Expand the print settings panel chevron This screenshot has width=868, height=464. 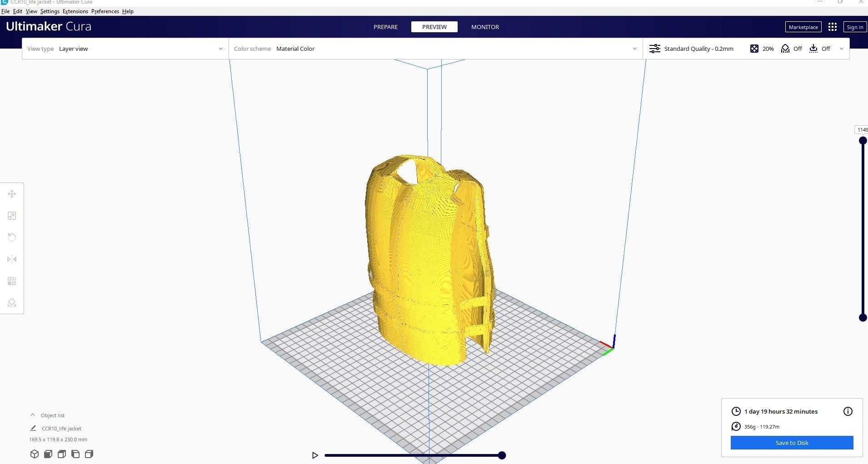click(x=842, y=49)
